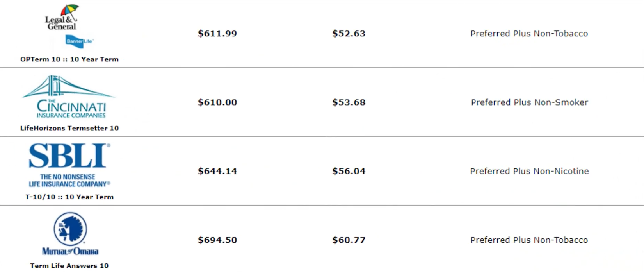Image resolution: width=644 pixels, height=272 pixels.
Task: Select the $52.63 monthly premium
Action: [x=349, y=34]
